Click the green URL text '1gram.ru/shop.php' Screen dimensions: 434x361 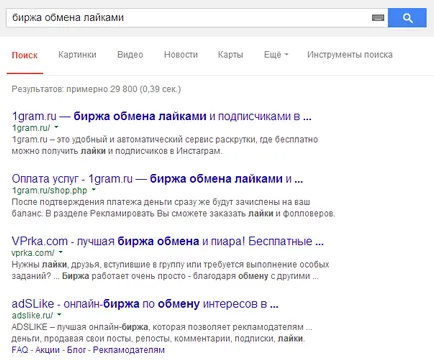(x=50, y=190)
